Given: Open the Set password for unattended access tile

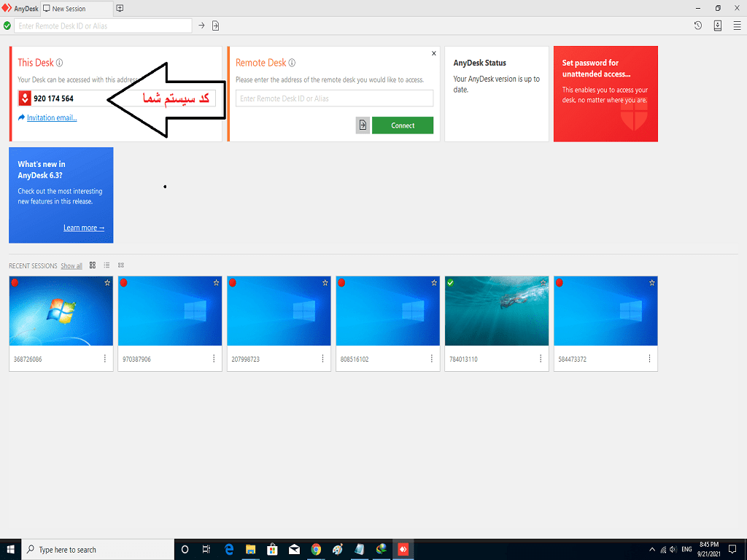Looking at the screenshot, I should coord(605,94).
